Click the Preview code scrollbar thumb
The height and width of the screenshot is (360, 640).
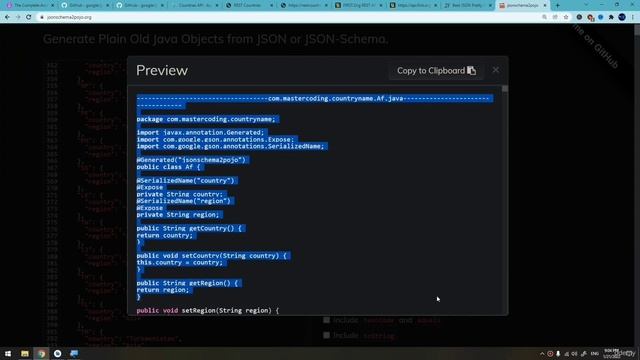505,89
